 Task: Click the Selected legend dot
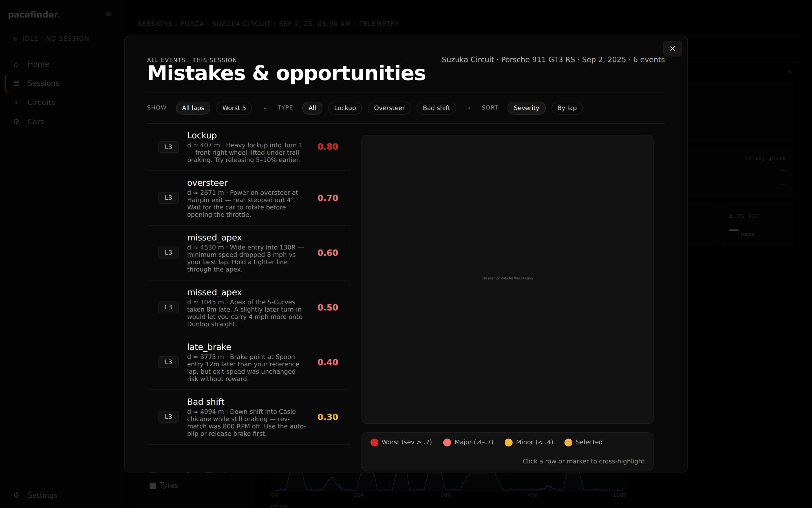[x=568, y=443]
